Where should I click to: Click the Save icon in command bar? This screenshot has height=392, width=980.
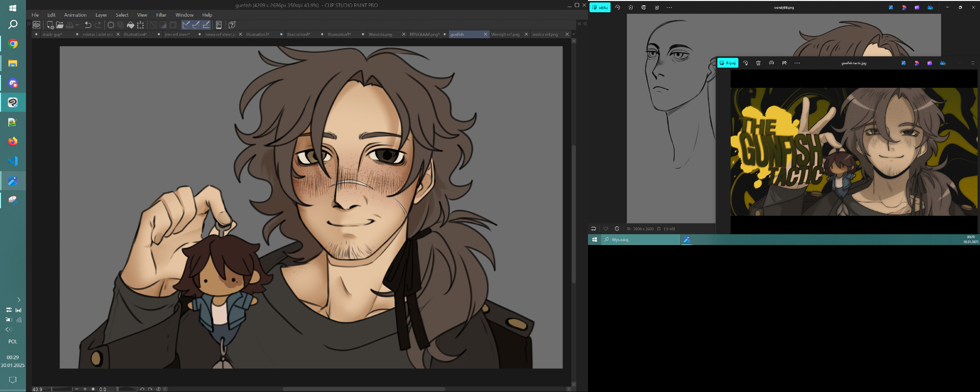(x=70, y=24)
